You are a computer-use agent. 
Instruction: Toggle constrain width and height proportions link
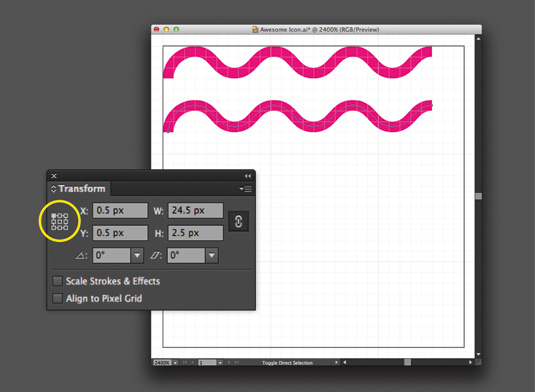[x=238, y=221]
